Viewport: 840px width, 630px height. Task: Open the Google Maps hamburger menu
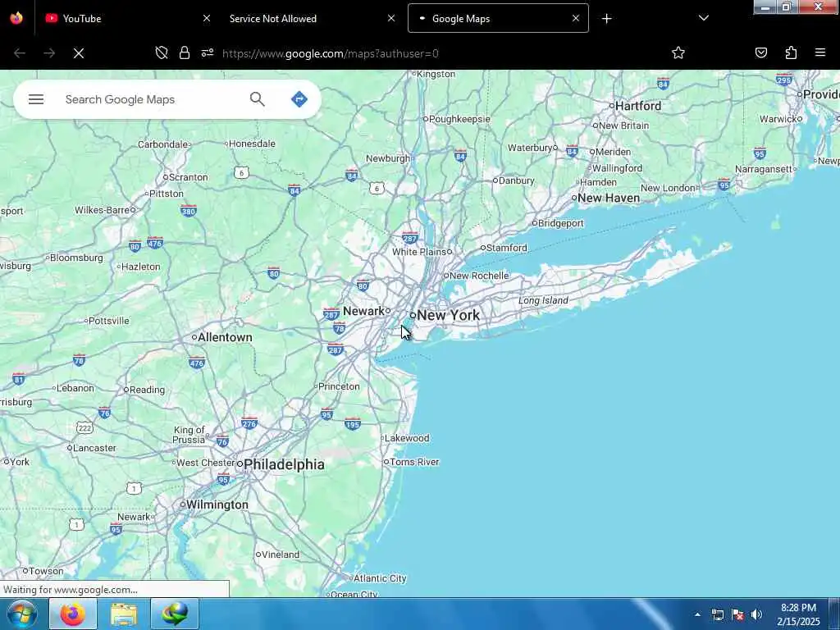pos(36,99)
